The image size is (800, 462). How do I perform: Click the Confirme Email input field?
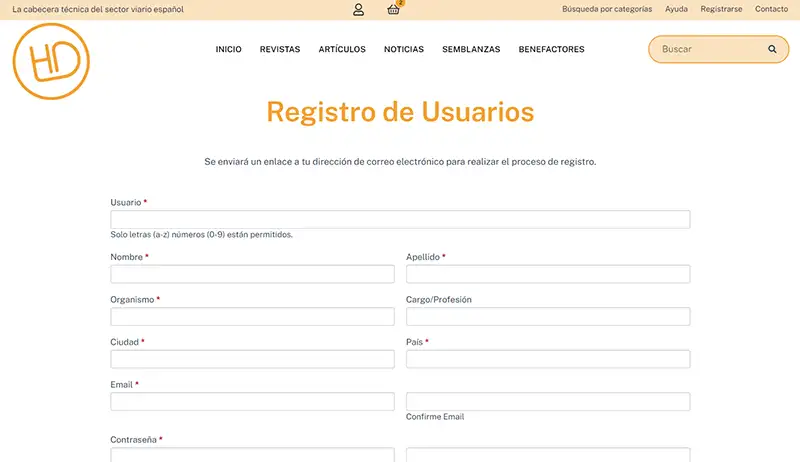pos(548,401)
